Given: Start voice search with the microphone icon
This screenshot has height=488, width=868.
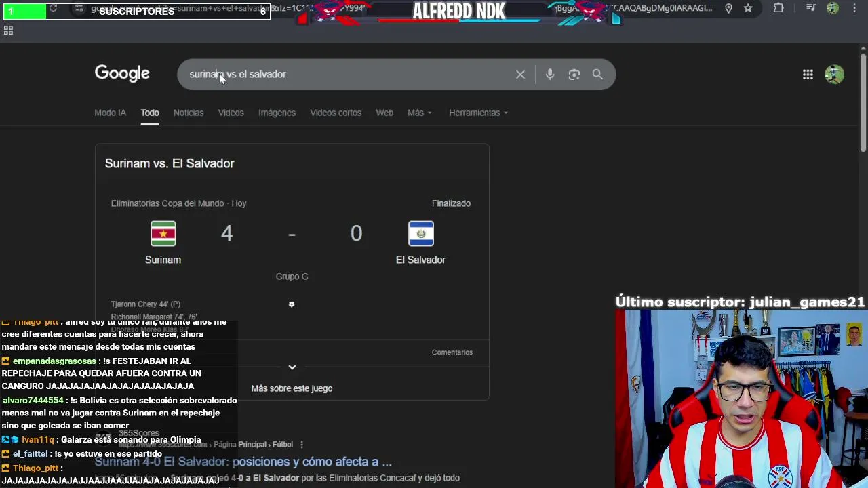Looking at the screenshot, I should coord(550,75).
